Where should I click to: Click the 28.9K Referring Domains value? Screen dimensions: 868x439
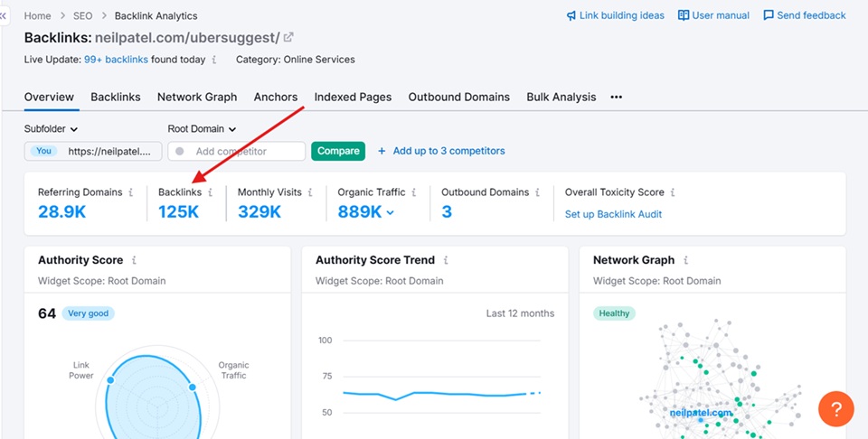click(62, 211)
